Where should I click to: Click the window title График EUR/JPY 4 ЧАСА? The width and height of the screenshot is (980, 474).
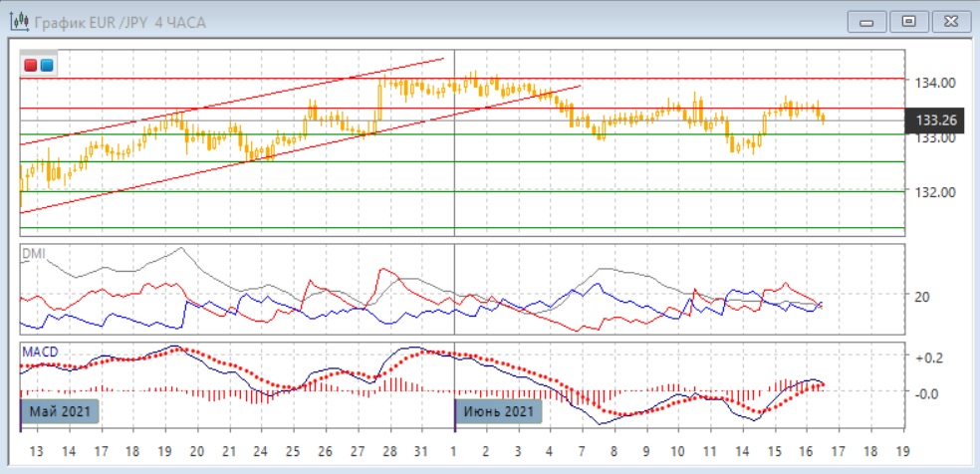tap(121, 22)
